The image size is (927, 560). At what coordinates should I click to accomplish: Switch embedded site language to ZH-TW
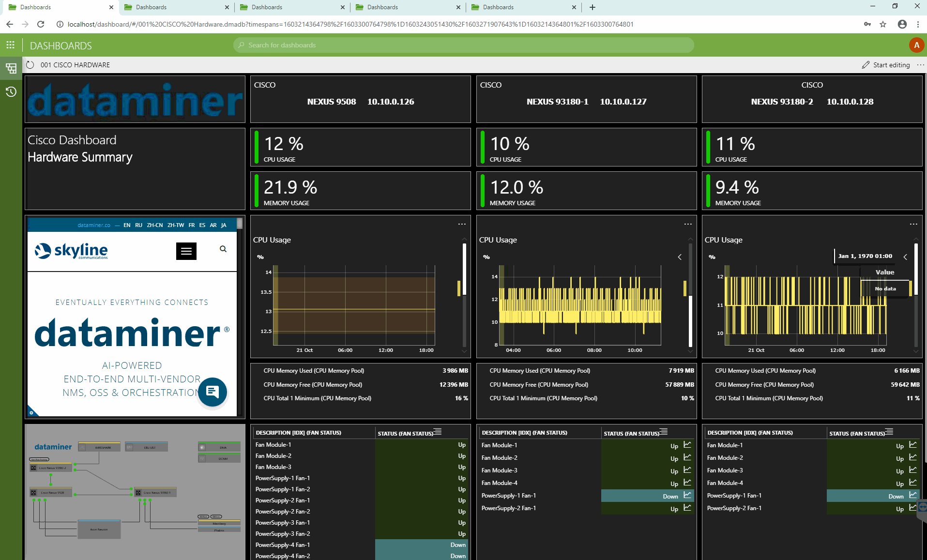[176, 225]
